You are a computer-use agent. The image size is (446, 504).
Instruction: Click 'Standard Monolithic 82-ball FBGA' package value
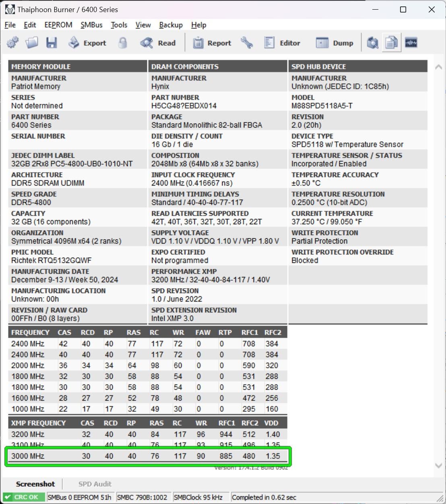pyautogui.click(x=207, y=125)
